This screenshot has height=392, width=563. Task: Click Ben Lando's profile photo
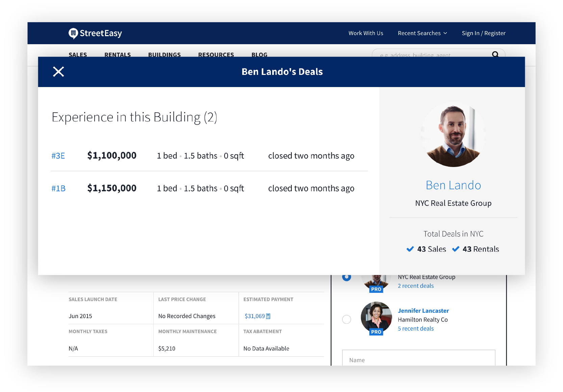tap(453, 134)
